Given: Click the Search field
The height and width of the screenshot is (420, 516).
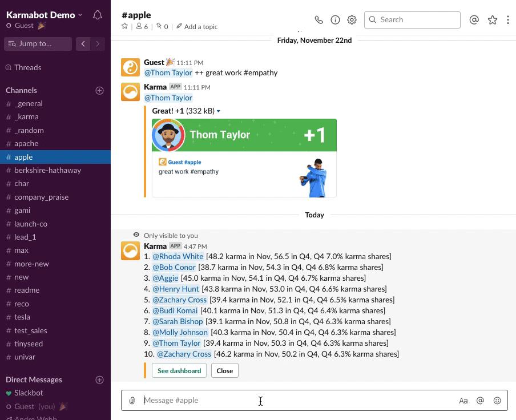Looking at the screenshot, I should pos(412,20).
